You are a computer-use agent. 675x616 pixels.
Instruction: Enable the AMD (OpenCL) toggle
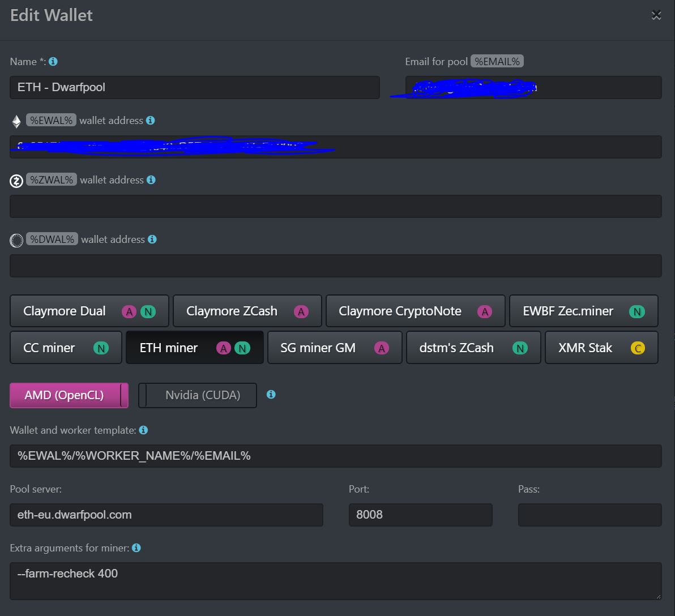(69, 395)
